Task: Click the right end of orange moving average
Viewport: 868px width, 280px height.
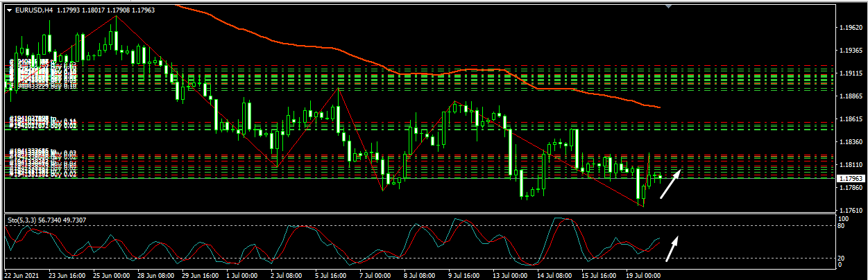Action: click(x=658, y=107)
